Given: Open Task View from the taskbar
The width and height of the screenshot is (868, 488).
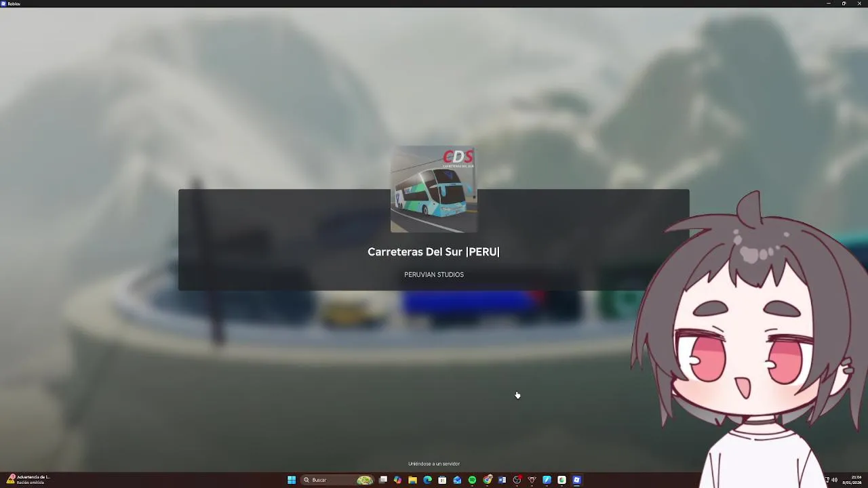Looking at the screenshot, I should click(x=383, y=480).
